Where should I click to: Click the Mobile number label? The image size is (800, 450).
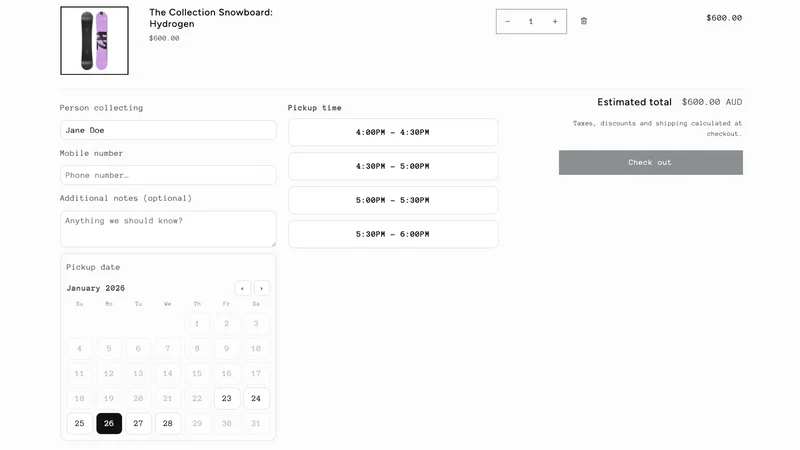[91, 153]
